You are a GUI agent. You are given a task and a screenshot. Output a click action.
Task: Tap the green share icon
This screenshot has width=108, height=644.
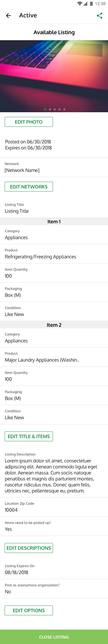(100, 16)
